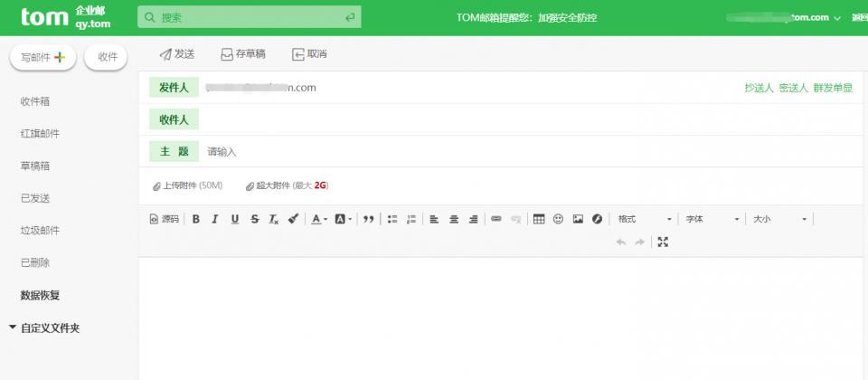The width and height of the screenshot is (868, 380).
Task: Toggle italic formatting
Action: [x=215, y=219]
